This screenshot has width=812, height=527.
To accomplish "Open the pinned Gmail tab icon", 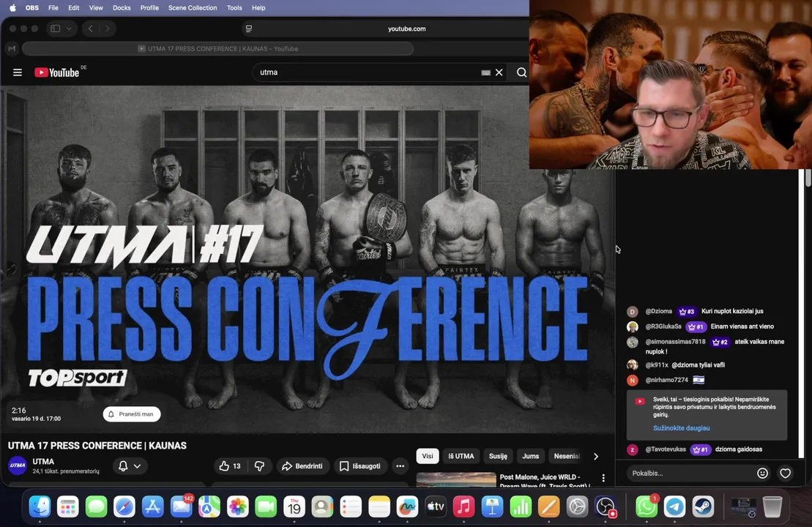I will click(x=12, y=48).
